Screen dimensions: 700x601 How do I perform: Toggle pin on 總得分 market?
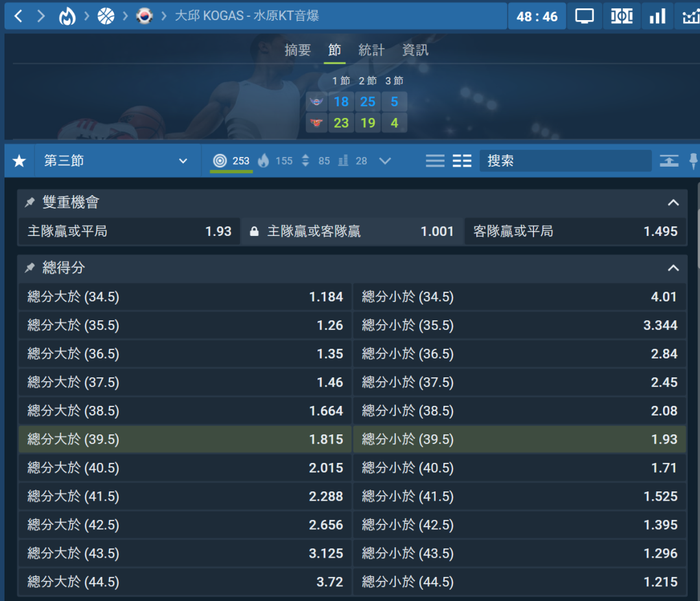(x=30, y=268)
